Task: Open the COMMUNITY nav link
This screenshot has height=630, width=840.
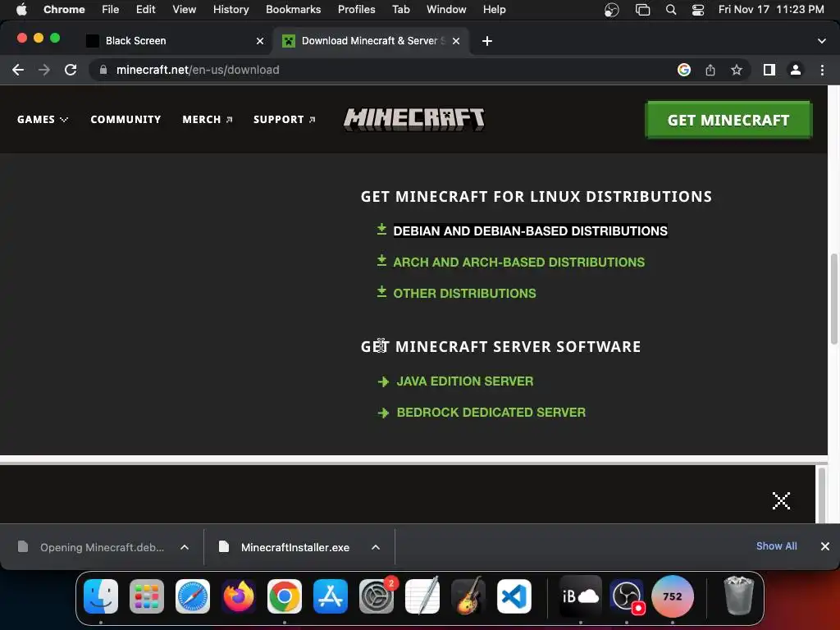Action: pos(126,120)
